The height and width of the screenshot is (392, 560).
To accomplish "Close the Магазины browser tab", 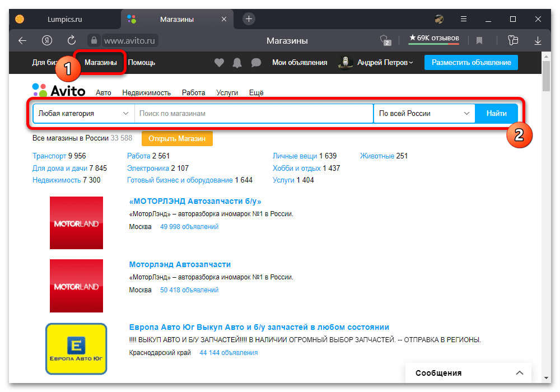I will pyautogui.click(x=224, y=19).
